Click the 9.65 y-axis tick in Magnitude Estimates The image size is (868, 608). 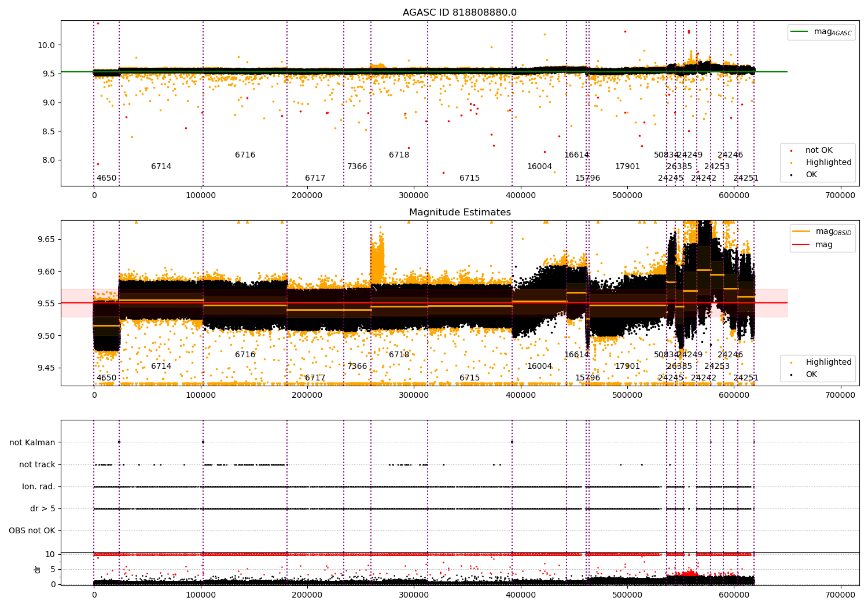coord(45,239)
